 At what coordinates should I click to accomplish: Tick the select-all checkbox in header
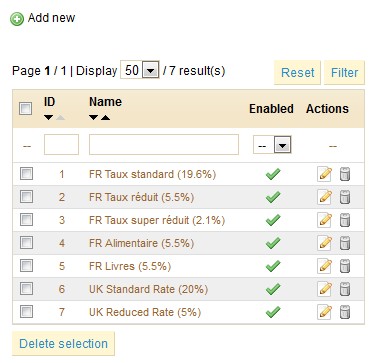26,109
